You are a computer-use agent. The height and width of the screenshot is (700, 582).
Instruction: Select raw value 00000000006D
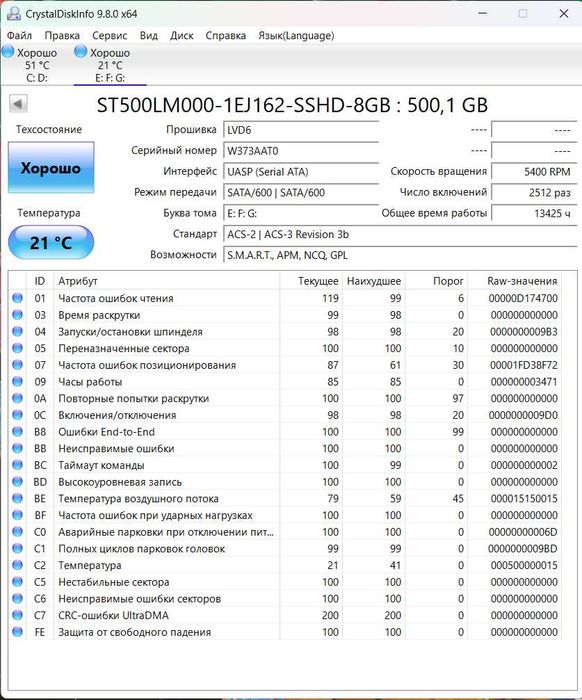pyautogui.click(x=523, y=532)
